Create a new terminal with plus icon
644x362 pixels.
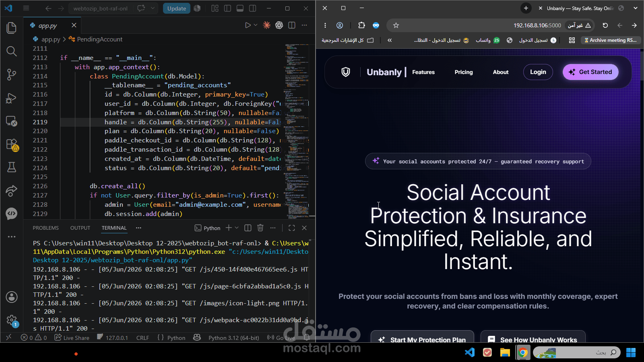(x=229, y=228)
